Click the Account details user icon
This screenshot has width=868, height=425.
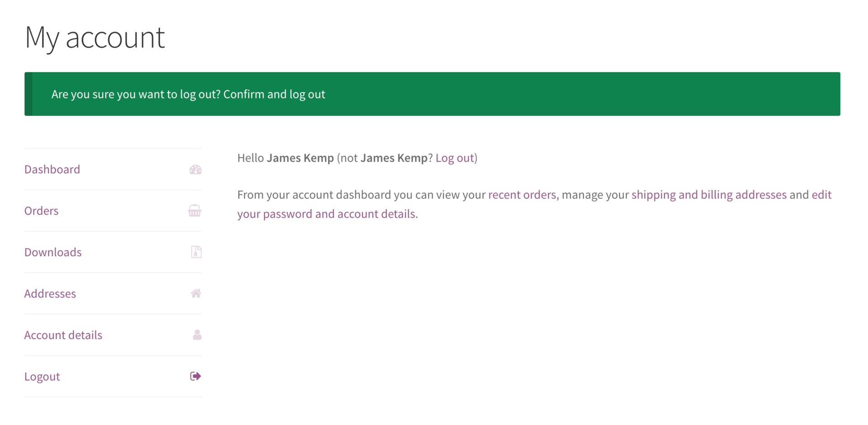coord(197,335)
